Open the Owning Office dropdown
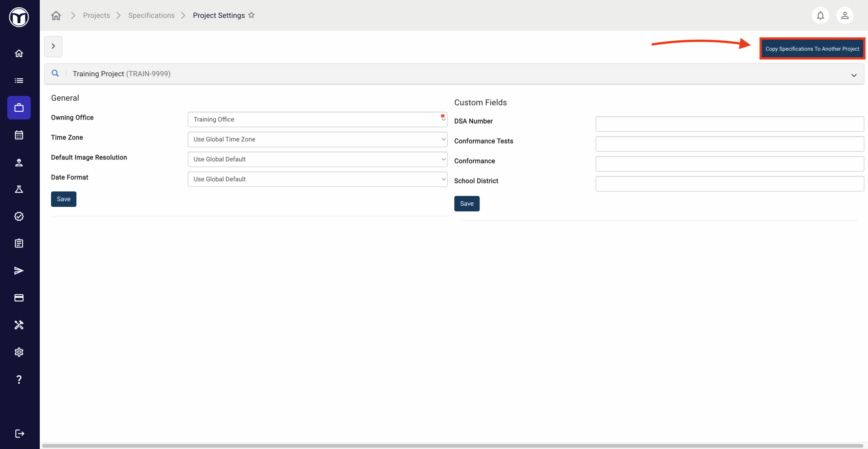The width and height of the screenshot is (868, 449). point(317,119)
